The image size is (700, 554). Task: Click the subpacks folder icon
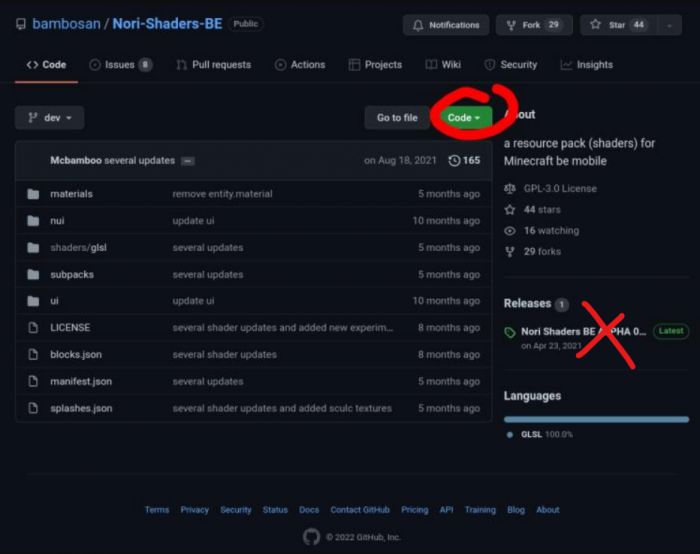pyautogui.click(x=33, y=274)
